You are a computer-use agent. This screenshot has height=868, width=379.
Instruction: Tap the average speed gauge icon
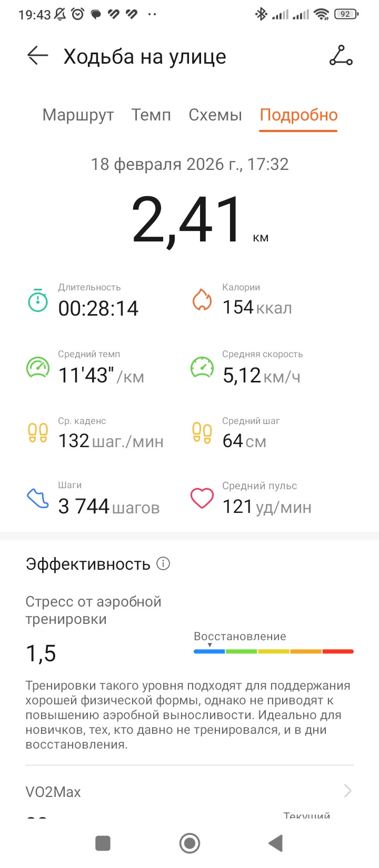202,367
